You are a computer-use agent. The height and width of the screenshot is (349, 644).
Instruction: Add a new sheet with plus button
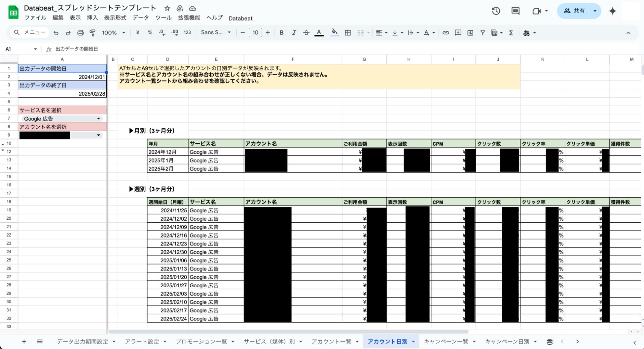coord(24,342)
